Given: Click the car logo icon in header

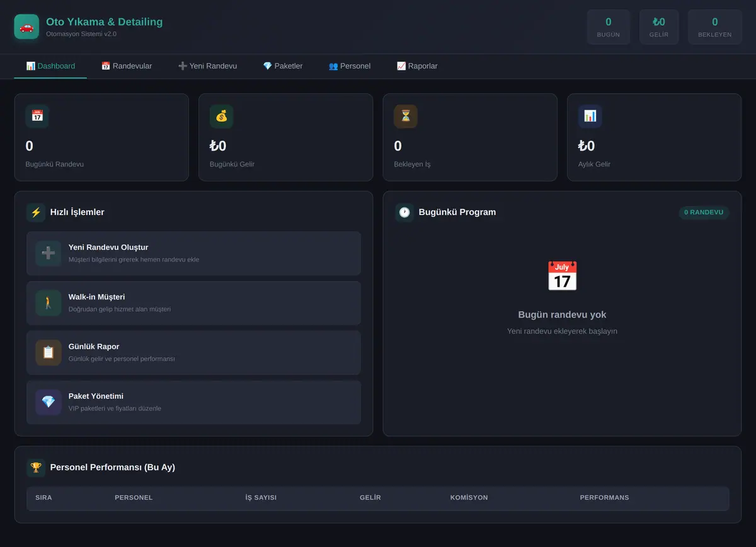Looking at the screenshot, I should coord(26,26).
